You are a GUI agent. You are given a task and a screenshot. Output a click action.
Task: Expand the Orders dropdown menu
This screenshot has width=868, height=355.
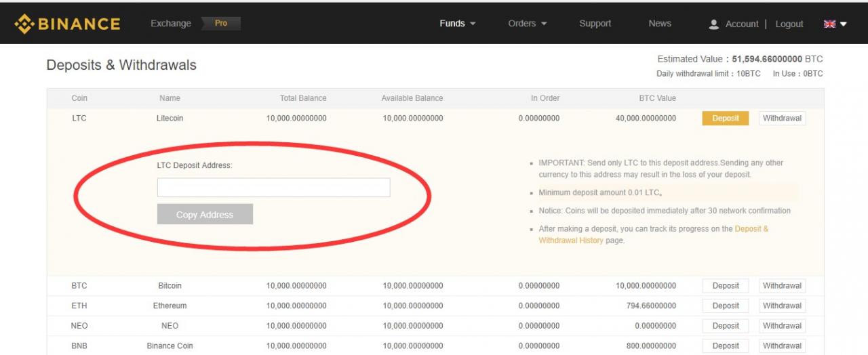527,23
